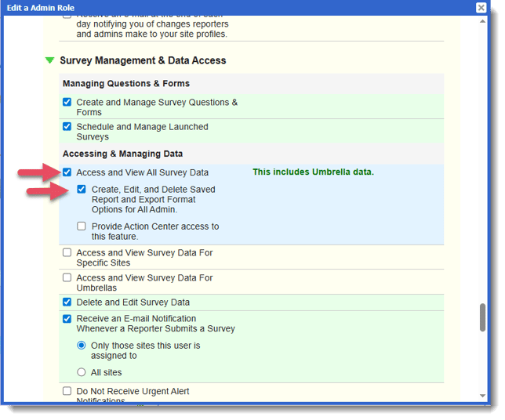Select Only those sites this user is assigned to
The width and height of the screenshot is (505, 420).
[82, 346]
